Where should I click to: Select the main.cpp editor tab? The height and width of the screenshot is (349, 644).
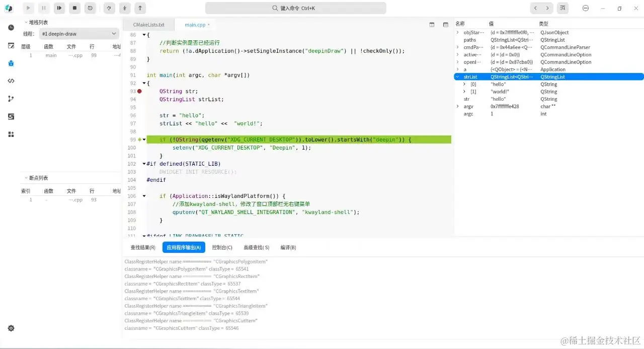195,25
